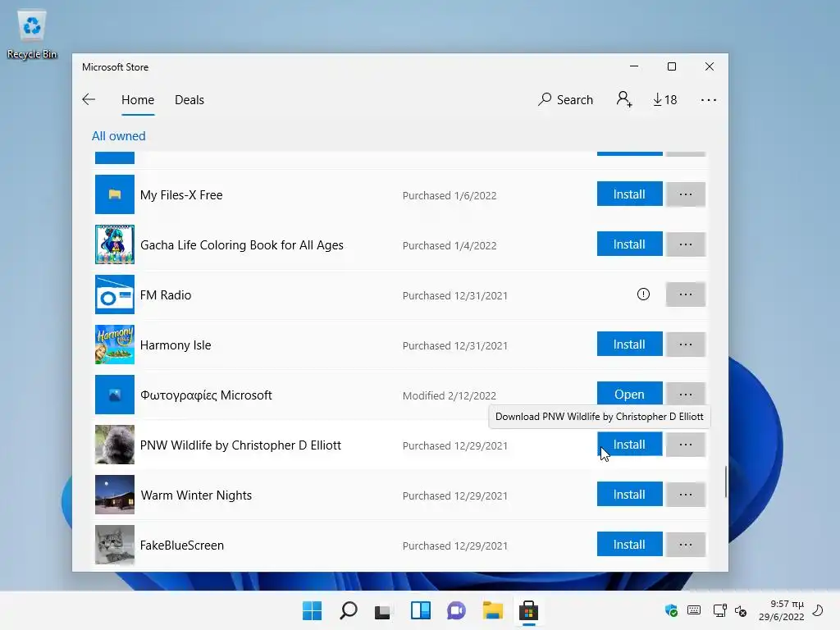This screenshot has width=840, height=630.
Task: Click the FakeBlueScreen cat thumbnail
Action: [115, 545]
